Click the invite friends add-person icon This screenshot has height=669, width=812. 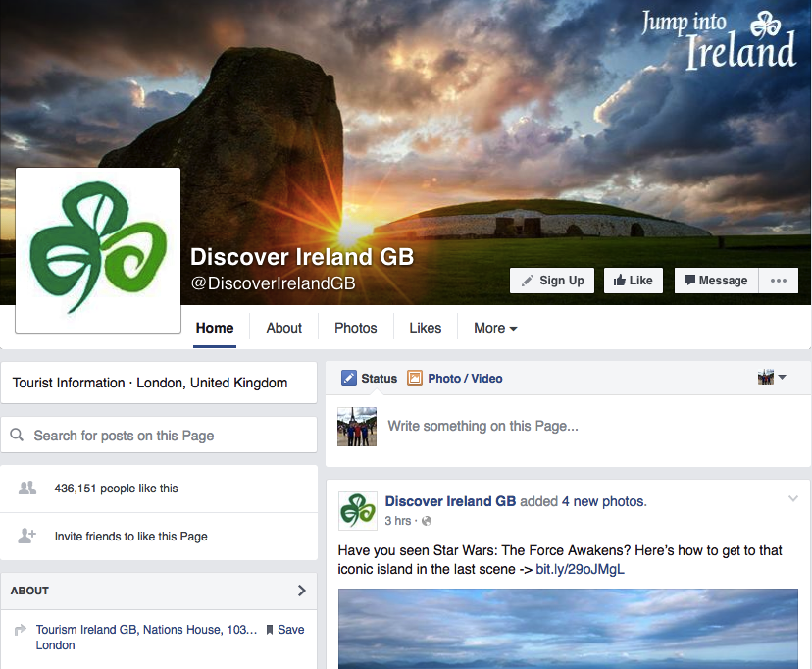click(x=26, y=536)
